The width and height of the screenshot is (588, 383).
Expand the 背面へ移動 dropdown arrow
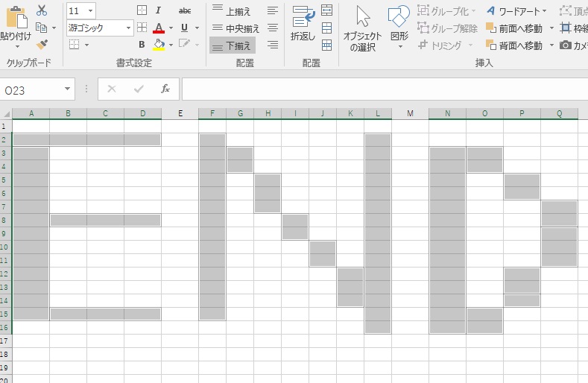pyautogui.click(x=551, y=45)
